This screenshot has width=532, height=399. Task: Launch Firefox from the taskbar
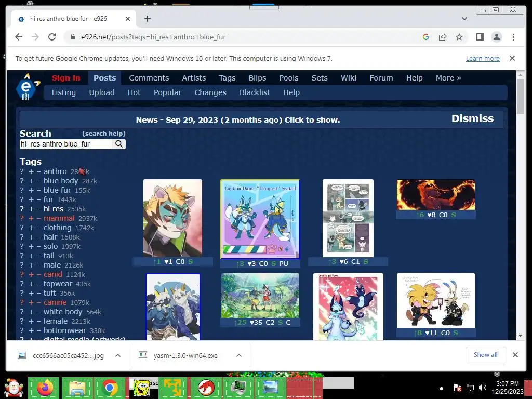click(44, 388)
